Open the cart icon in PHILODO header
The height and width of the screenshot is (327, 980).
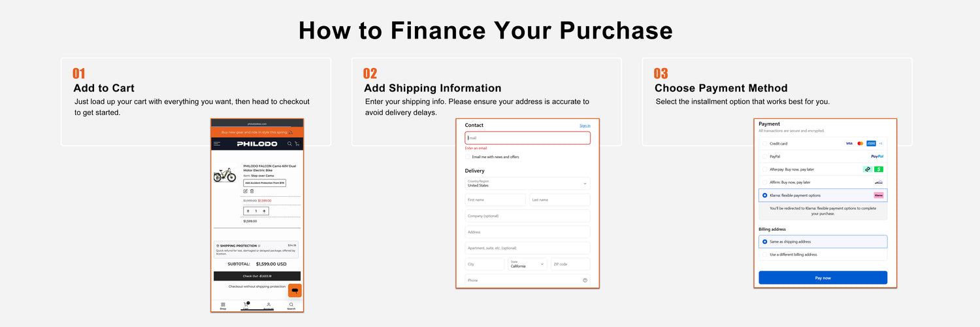pos(297,144)
